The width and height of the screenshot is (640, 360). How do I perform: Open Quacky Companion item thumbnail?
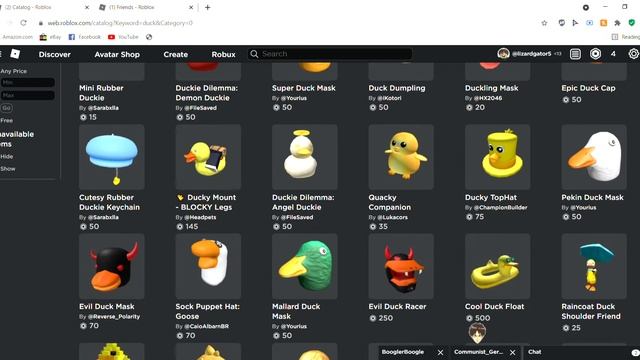coord(401,157)
